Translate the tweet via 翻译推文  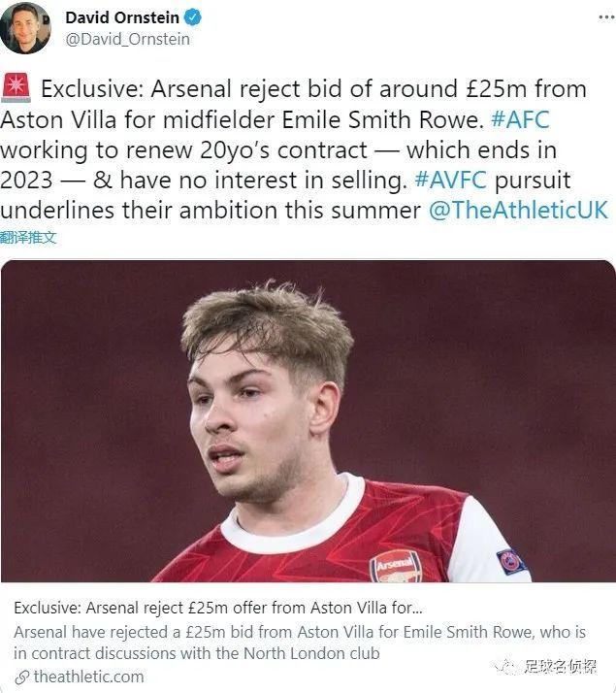coord(29,237)
